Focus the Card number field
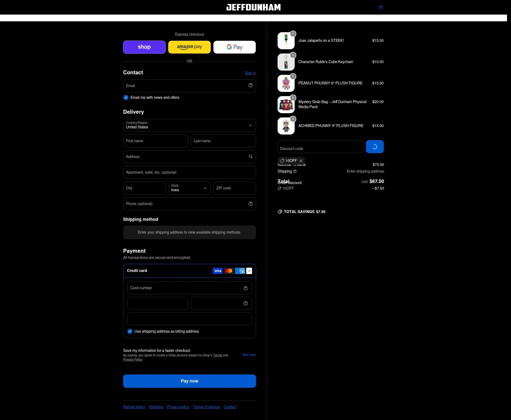The height and width of the screenshot is (420, 511). [x=189, y=288]
